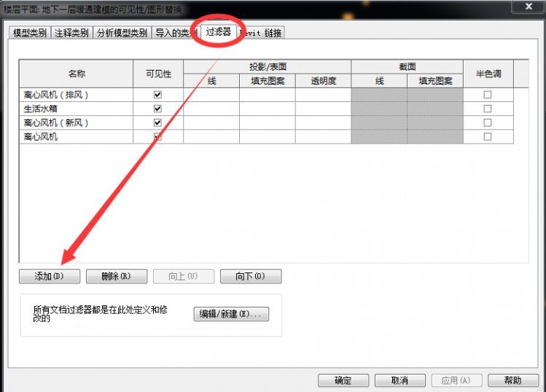Select the 过滤器 tab

click(219, 31)
